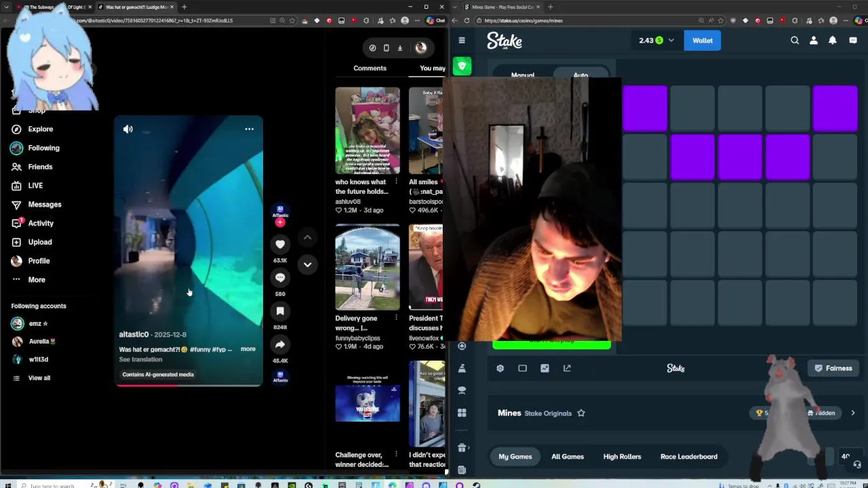868x488 pixels.
Task: Open a new tab in TikTok browser
Action: (184, 7)
